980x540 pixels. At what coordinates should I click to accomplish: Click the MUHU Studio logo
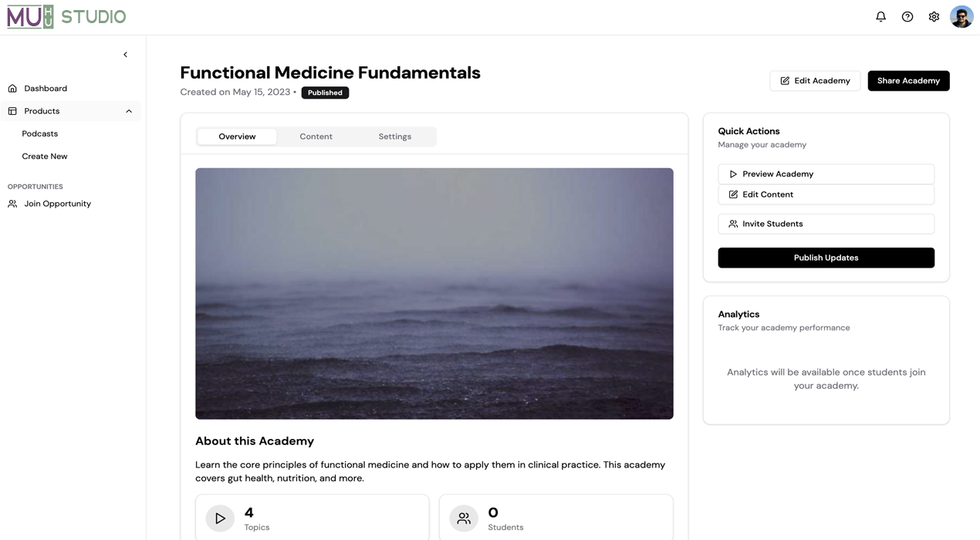point(66,16)
